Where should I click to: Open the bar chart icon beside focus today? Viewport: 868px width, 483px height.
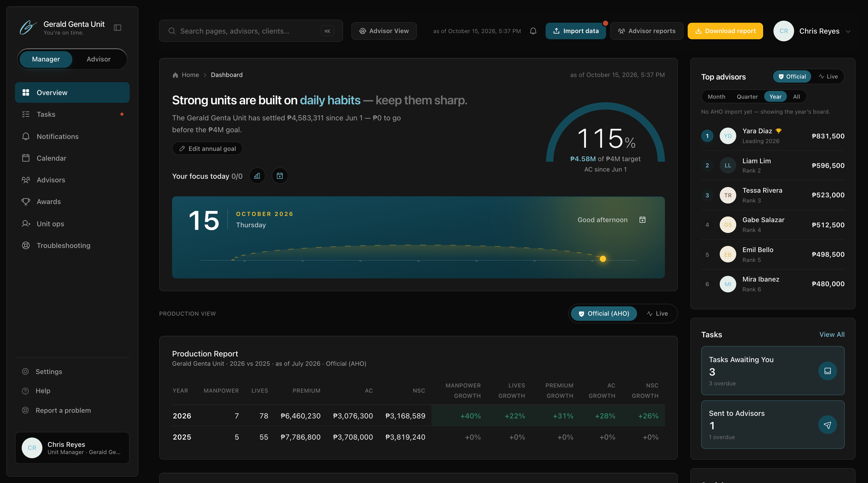pyautogui.click(x=257, y=176)
